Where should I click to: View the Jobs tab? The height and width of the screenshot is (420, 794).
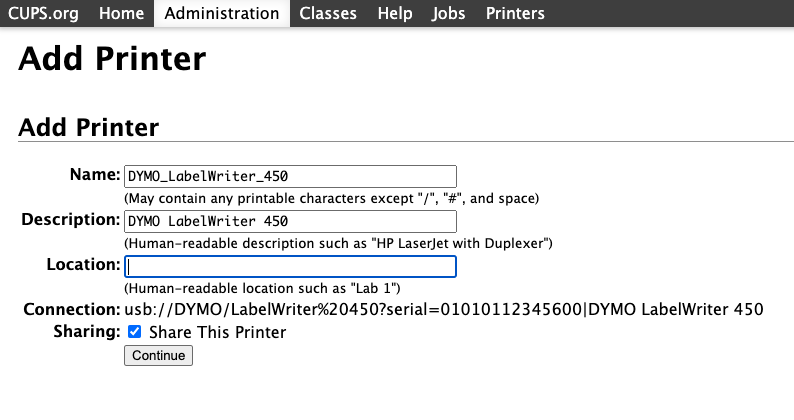point(449,13)
